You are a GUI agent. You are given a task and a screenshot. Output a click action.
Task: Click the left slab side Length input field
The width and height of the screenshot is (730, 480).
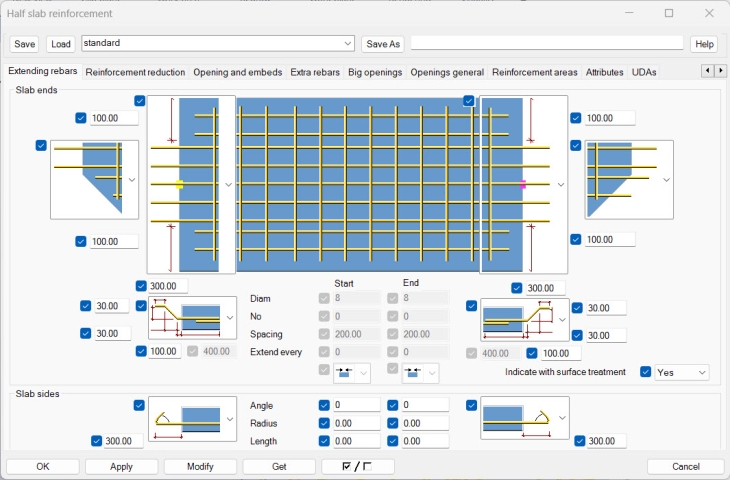357,441
